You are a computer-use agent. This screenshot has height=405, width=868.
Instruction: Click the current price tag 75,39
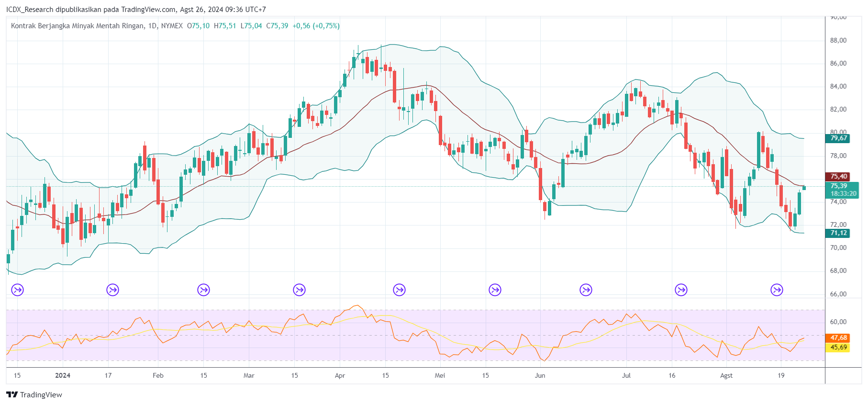pyautogui.click(x=839, y=186)
